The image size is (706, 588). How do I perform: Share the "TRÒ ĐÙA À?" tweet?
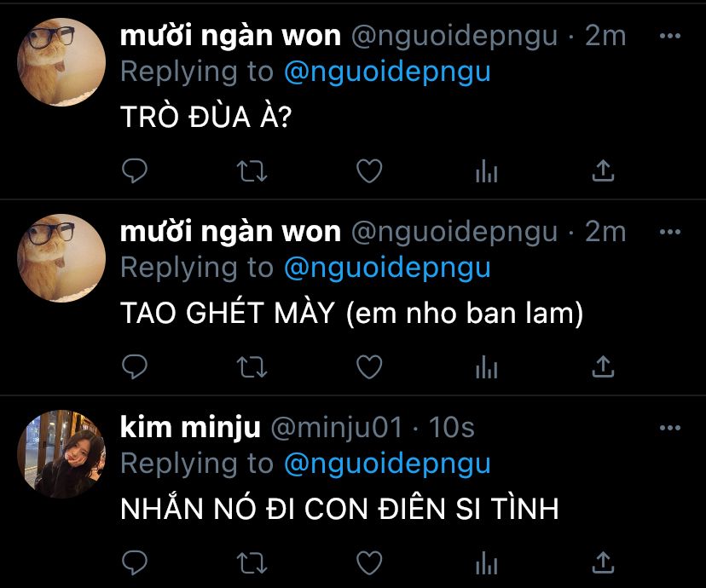coord(604,170)
